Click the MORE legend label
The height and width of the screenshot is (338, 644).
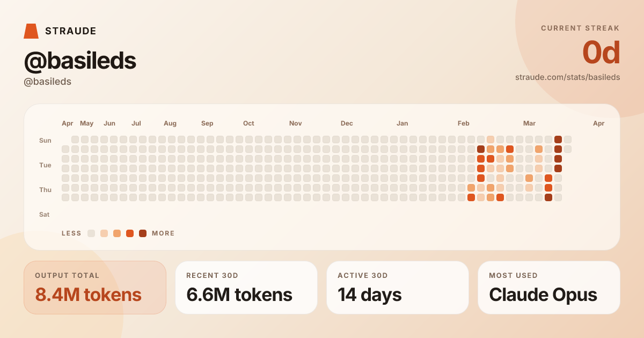[163, 233]
